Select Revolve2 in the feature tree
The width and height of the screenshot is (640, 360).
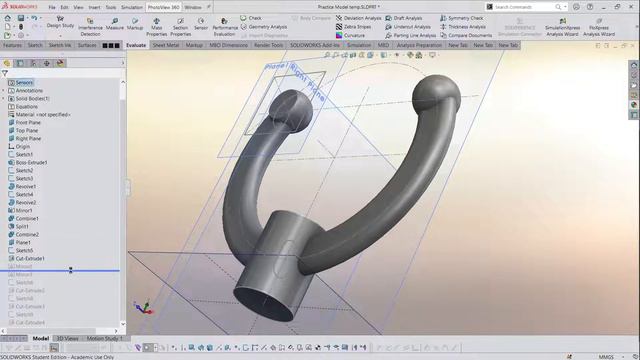pyautogui.click(x=22, y=202)
